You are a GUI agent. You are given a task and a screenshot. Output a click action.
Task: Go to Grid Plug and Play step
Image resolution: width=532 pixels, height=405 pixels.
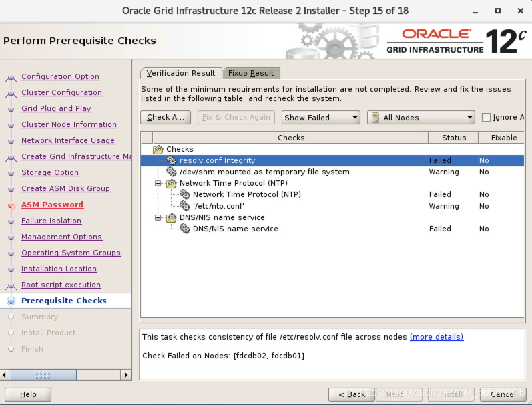56,108
